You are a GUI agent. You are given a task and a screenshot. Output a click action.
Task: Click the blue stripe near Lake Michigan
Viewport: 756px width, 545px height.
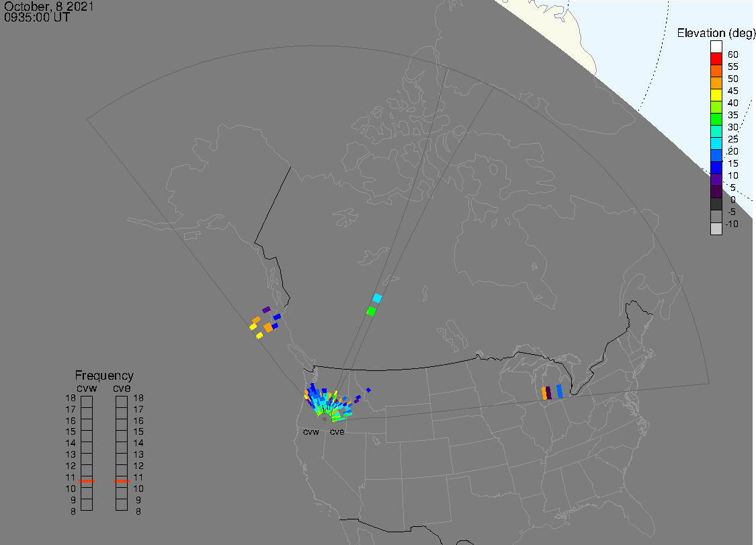click(559, 391)
